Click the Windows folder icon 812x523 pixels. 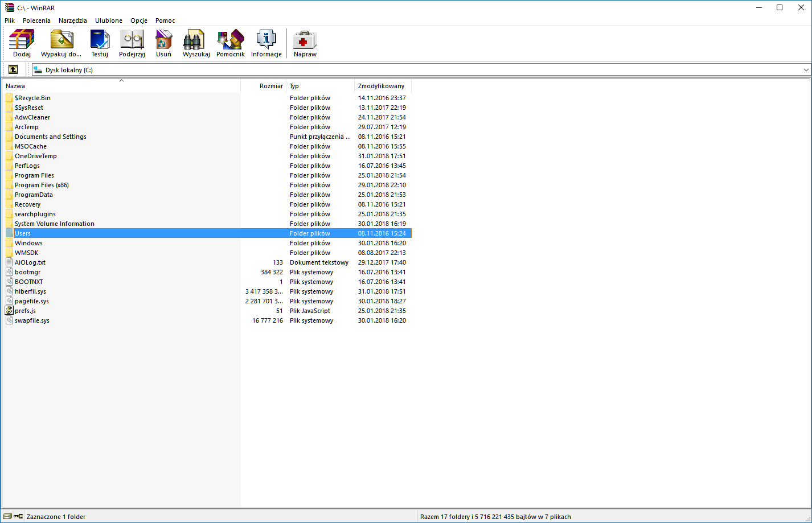coord(9,243)
